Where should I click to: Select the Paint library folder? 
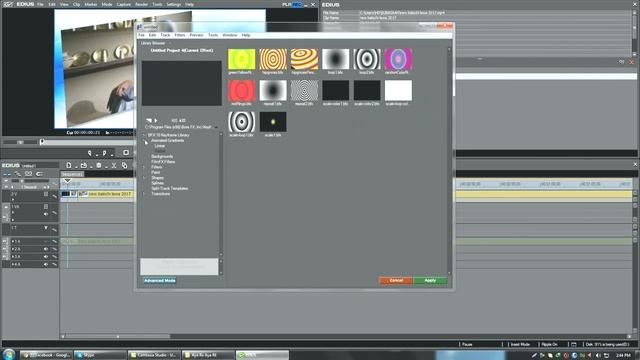[156, 172]
